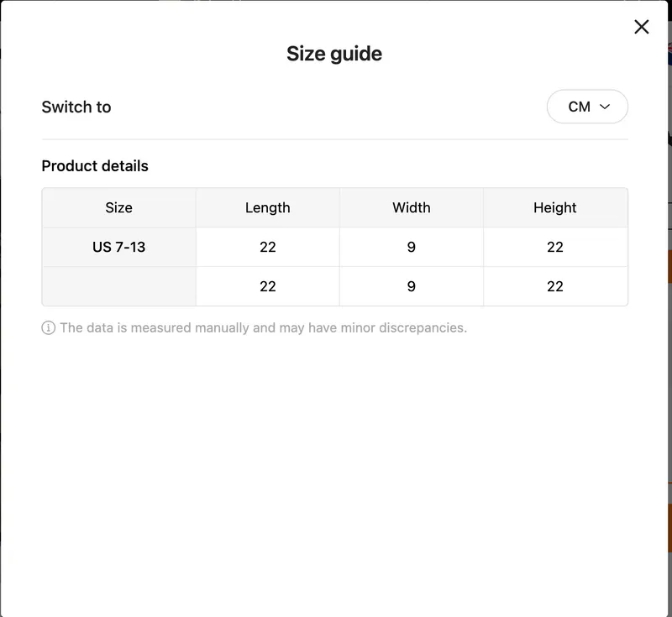Click the Height column header
The height and width of the screenshot is (617, 672).
coord(554,207)
